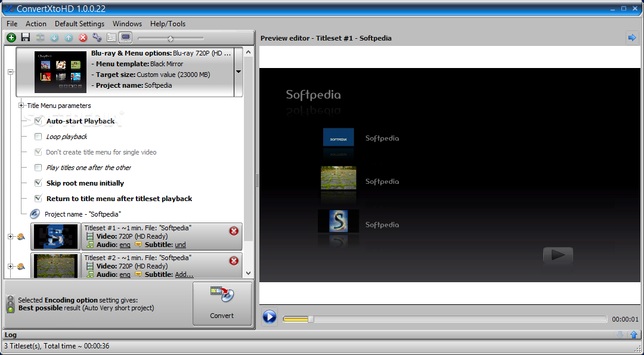This screenshot has width=644, height=355.
Task: Click the tree list scrollbar down arrow
Action: [248, 273]
